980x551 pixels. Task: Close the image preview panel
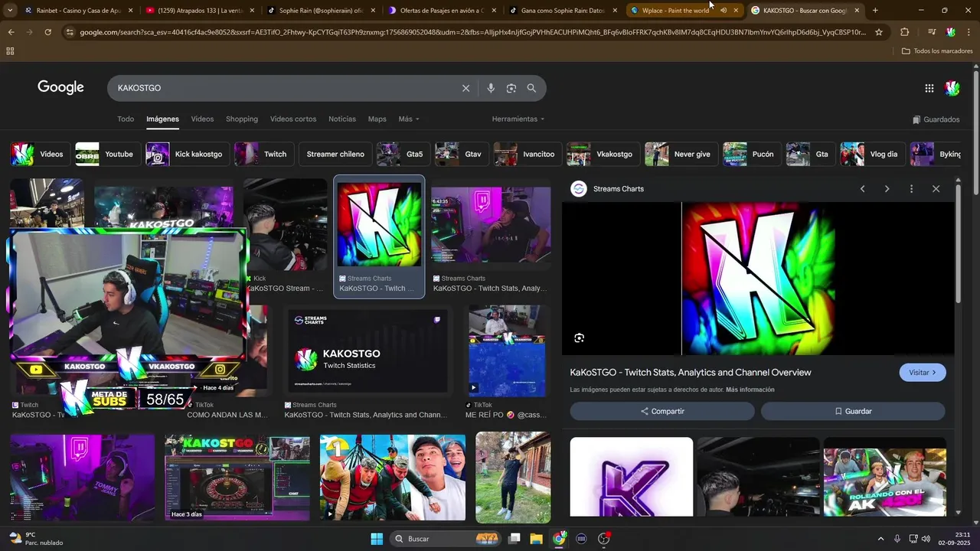point(936,189)
